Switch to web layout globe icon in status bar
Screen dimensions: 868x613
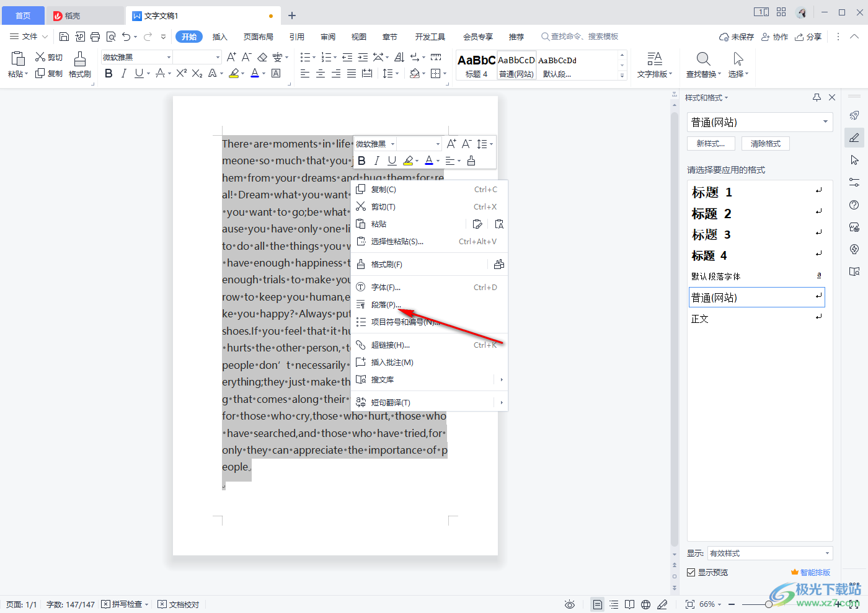coord(645,604)
